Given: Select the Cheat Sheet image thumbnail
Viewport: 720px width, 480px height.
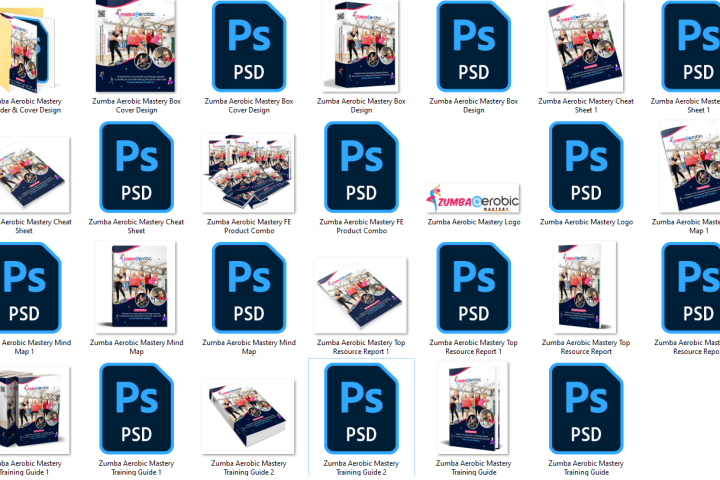Looking at the screenshot, I should point(33,175).
